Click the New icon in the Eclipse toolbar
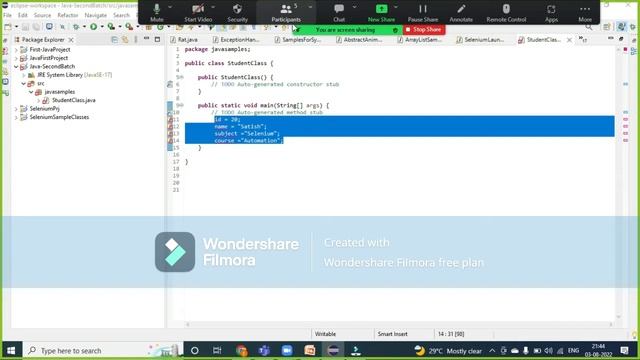The width and height of the screenshot is (640, 360). (8, 27)
